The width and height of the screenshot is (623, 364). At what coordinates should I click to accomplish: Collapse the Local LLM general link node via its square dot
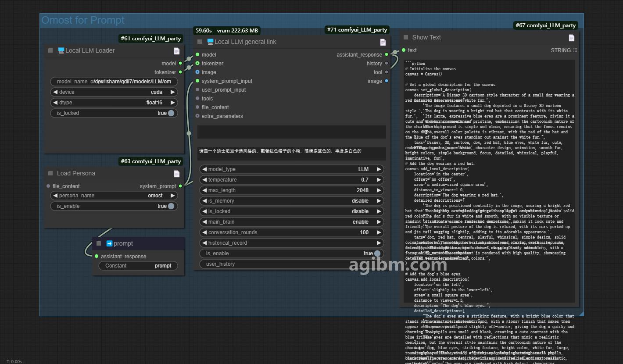[x=200, y=42]
